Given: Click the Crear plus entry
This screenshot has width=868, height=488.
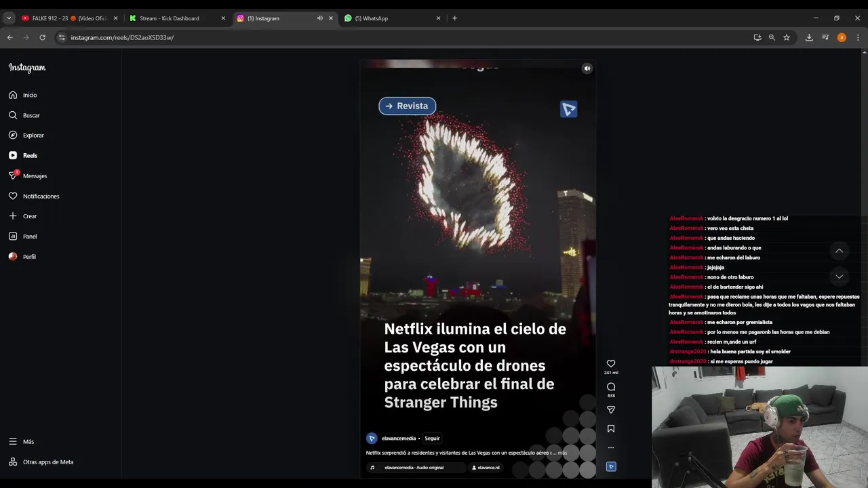Looking at the screenshot, I should coord(23,216).
